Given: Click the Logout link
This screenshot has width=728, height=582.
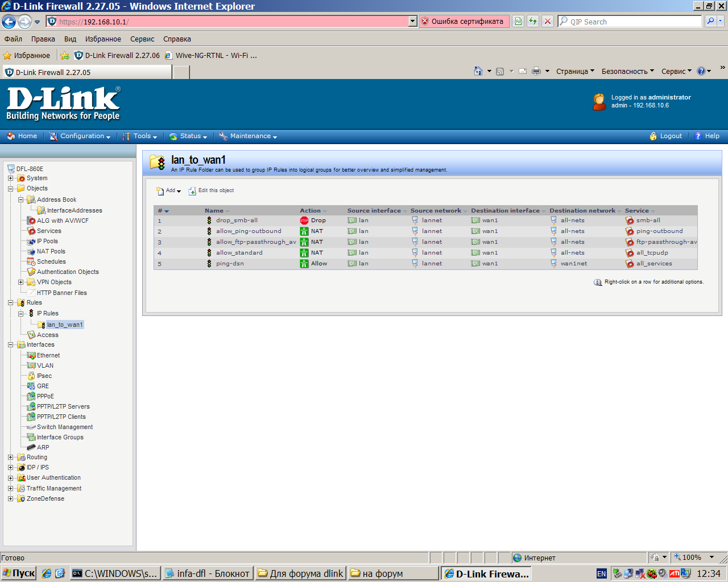Looking at the screenshot, I should pyautogui.click(x=665, y=136).
